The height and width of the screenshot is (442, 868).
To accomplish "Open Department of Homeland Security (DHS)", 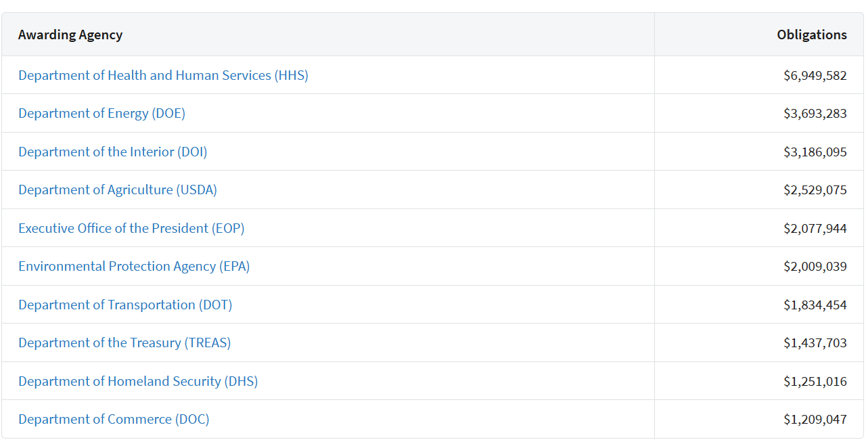I will 138,381.
